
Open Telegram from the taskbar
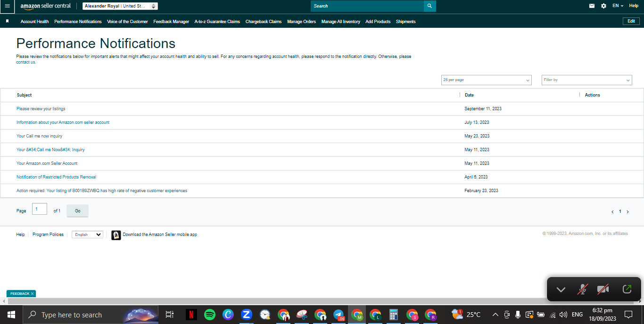click(x=339, y=315)
